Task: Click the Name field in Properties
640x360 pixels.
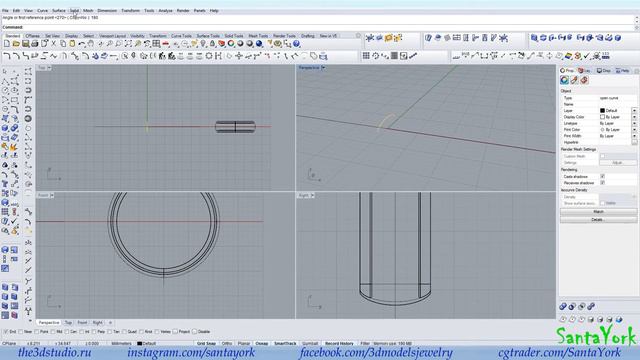Action: tap(617, 104)
